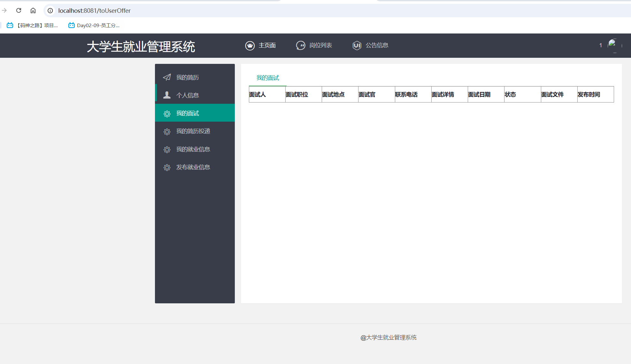This screenshot has width=631, height=364.
Task: Reload the page with the browser refresh button
Action: point(19,11)
